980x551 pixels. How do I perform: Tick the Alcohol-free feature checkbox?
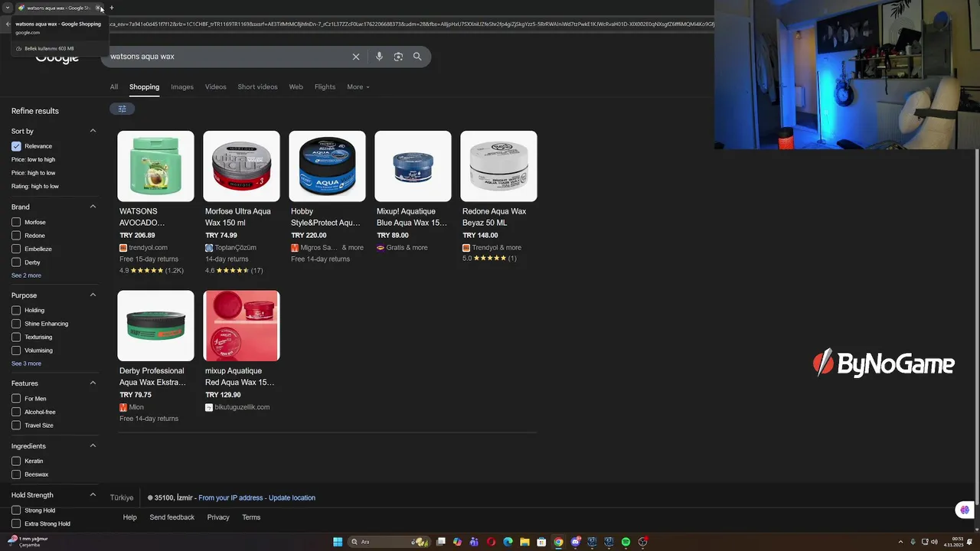[x=16, y=412]
